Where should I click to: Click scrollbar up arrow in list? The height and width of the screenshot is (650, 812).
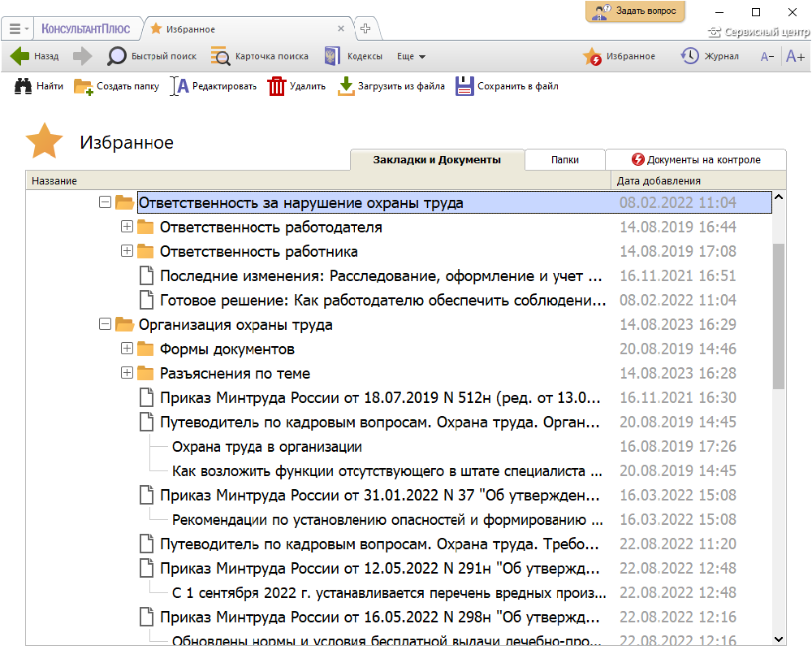pos(779,197)
